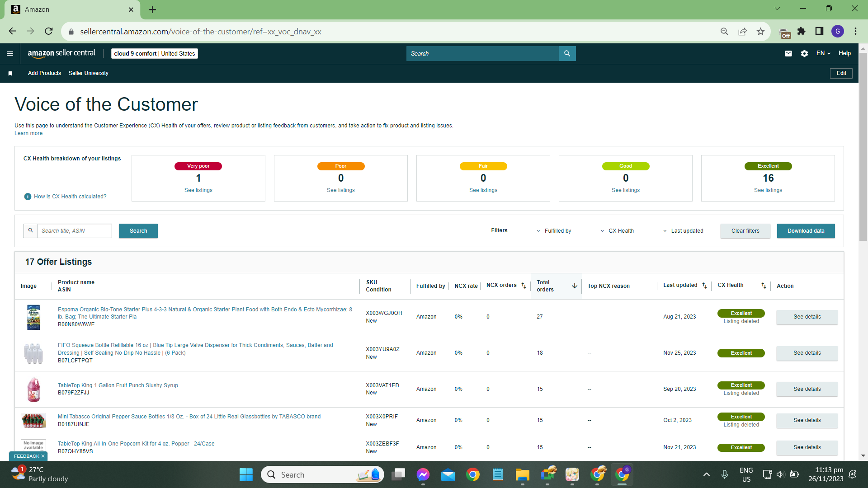Go back with the browser back arrow
The height and width of the screenshot is (488, 868).
tap(13, 31)
